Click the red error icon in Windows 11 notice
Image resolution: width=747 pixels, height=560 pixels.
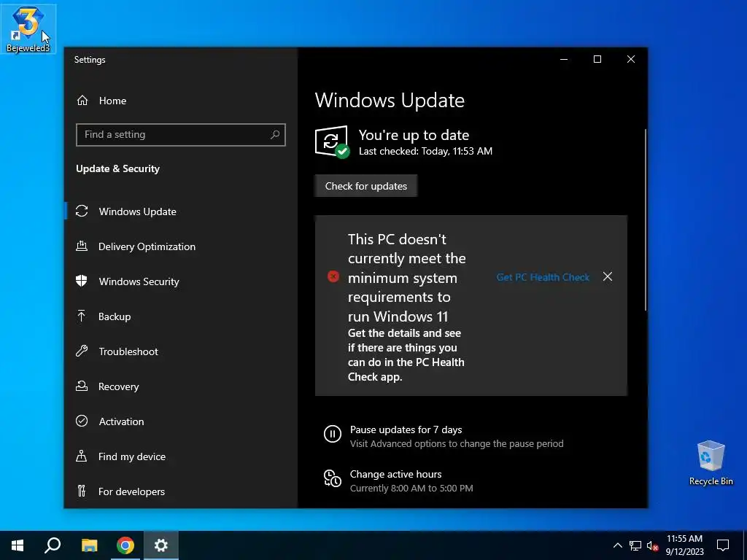point(333,276)
